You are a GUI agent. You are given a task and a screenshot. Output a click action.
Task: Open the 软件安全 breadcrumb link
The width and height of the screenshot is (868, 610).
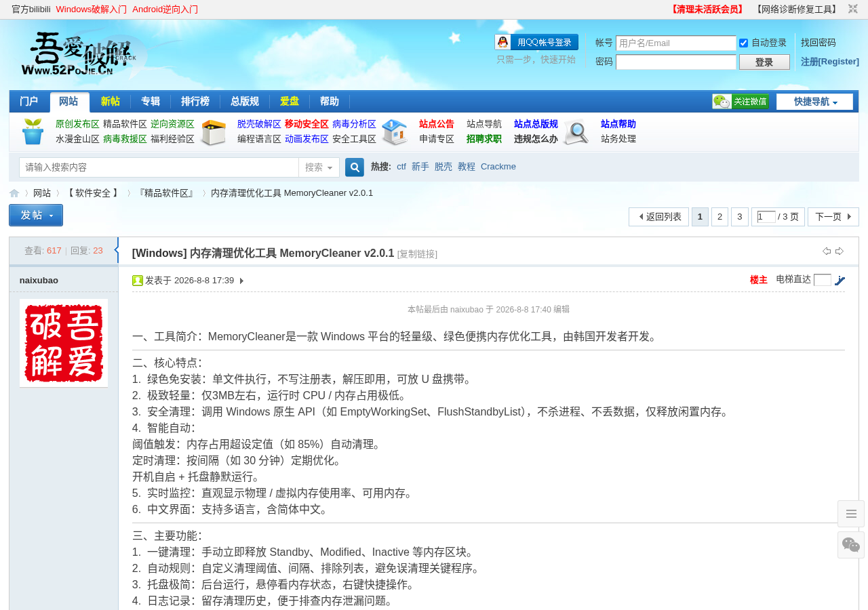click(93, 193)
